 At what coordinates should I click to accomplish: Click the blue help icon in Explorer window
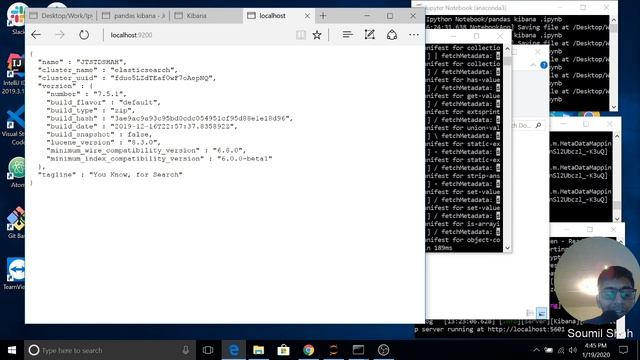click(544, 65)
